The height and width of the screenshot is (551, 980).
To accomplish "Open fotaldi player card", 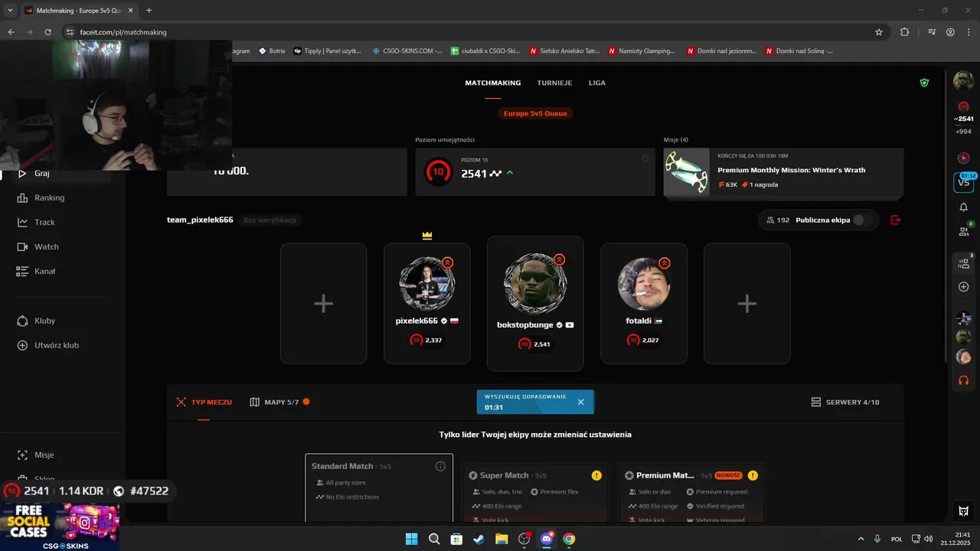I will pyautogui.click(x=644, y=304).
